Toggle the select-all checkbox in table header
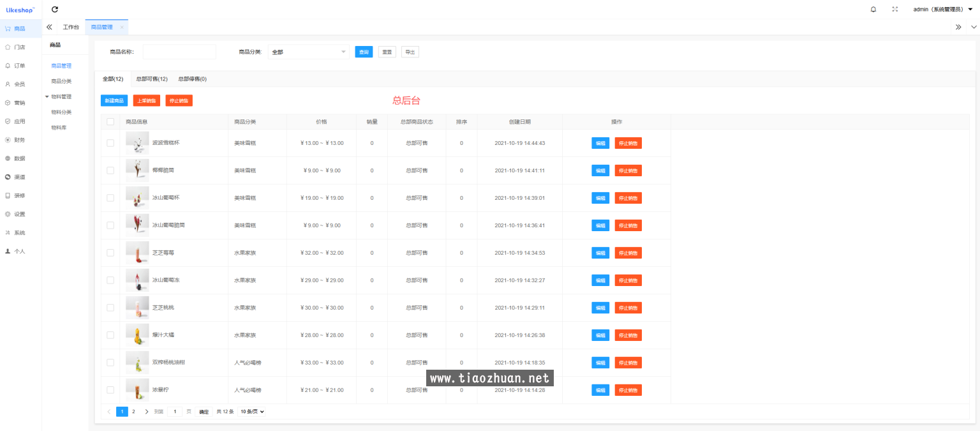The image size is (980, 431). (110, 122)
